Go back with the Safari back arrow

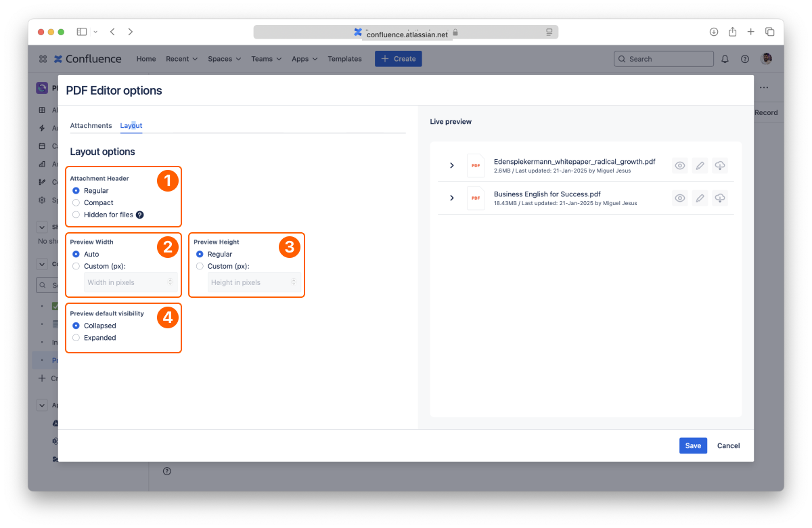point(112,32)
